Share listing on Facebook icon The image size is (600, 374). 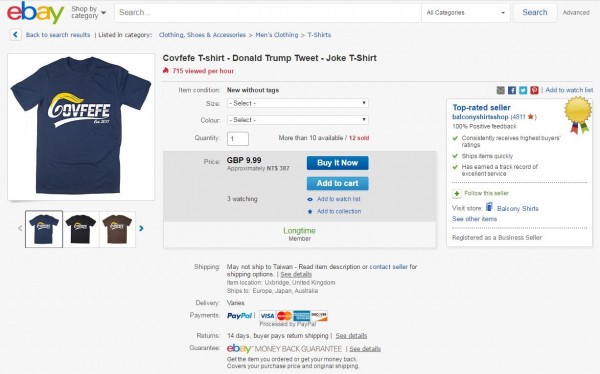(512, 90)
